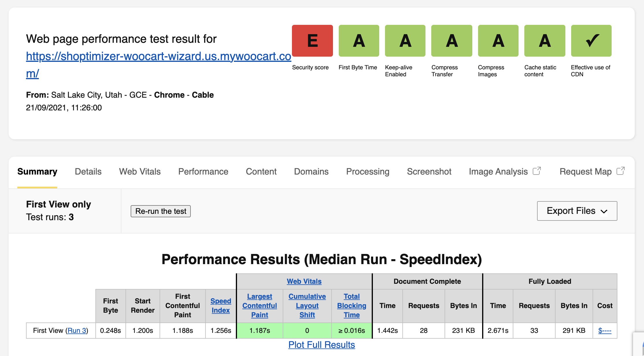The width and height of the screenshot is (644, 356).
Task: Click the $---- cost link
Action: [x=605, y=331]
